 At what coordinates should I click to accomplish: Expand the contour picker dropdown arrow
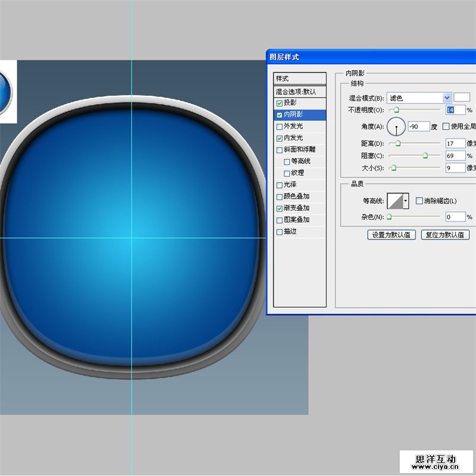click(x=406, y=201)
